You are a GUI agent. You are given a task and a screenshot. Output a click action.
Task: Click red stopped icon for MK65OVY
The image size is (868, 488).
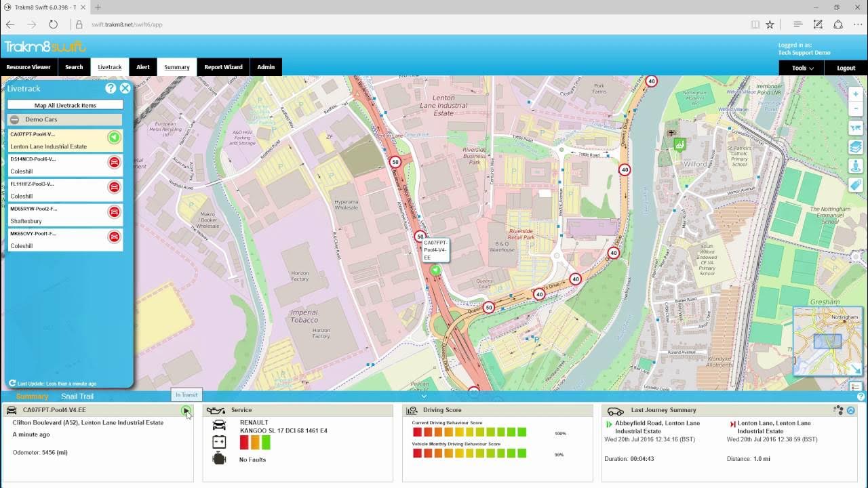point(114,237)
